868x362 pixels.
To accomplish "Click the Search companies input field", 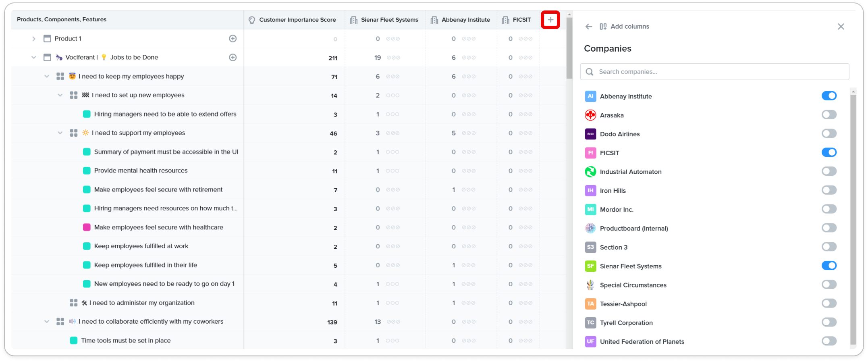I will click(x=714, y=72).
